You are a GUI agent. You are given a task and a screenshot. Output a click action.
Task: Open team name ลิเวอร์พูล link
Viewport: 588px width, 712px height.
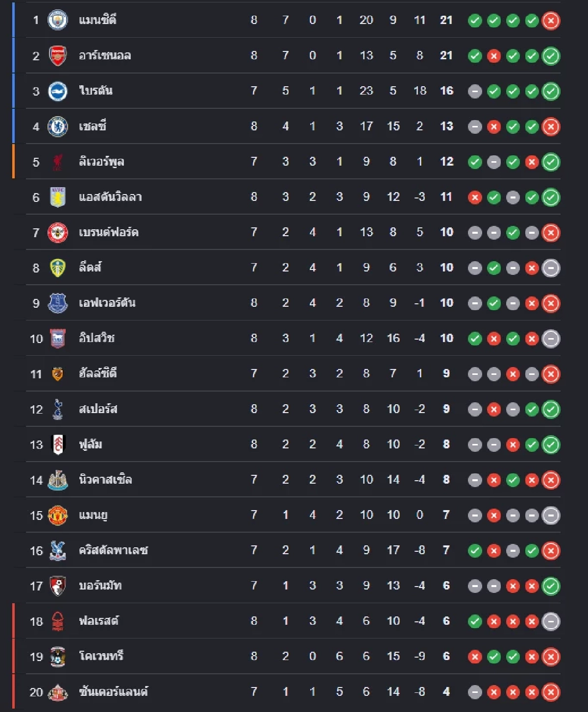click(x=101, y=162)
